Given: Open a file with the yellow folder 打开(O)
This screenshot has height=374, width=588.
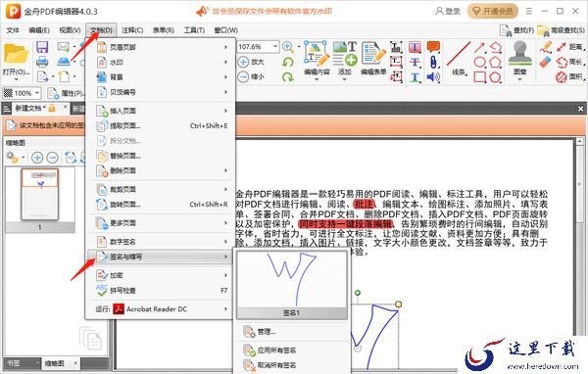Looking at the screenshot, I should (16, 61).
